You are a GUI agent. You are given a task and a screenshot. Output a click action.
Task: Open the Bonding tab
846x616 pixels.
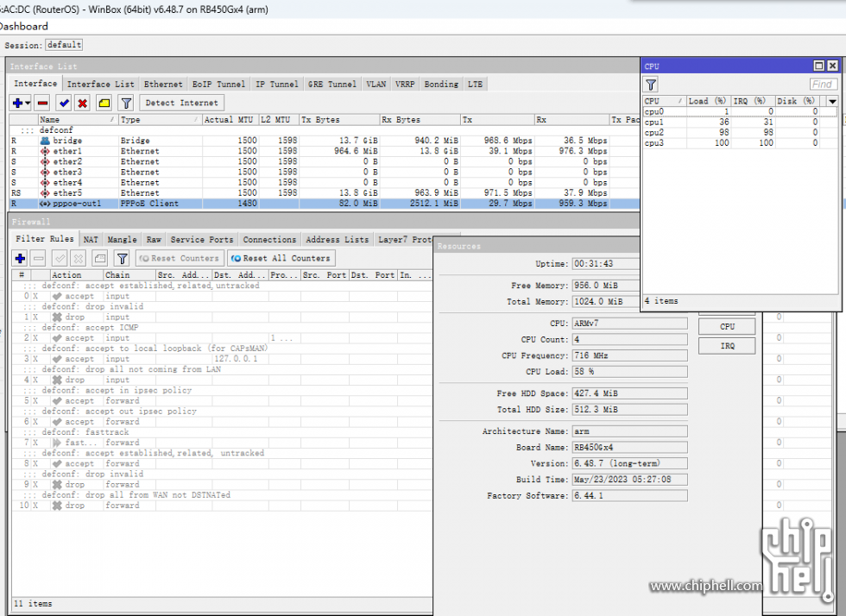click(x=441, y=85)
